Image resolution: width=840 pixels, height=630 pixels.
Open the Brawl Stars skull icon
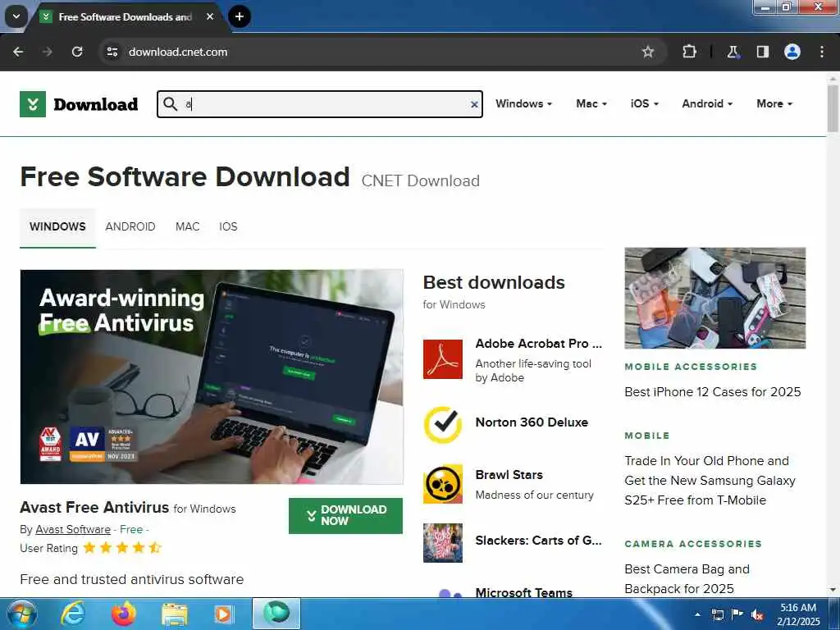[x=442, y=484]
